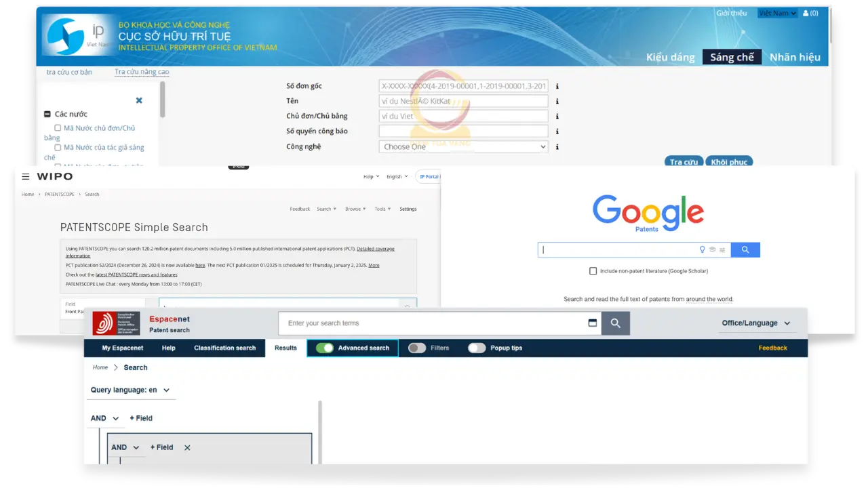Click the filter panel vertical scrollbar

[162, 99]
